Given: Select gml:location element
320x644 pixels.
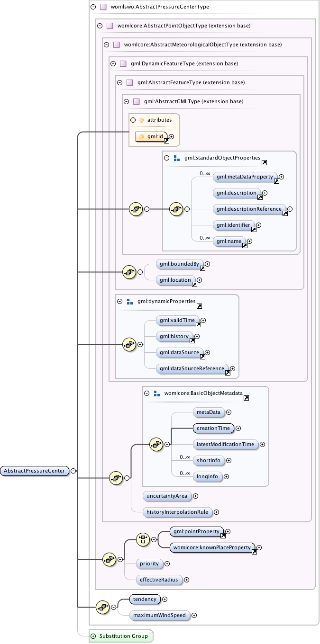Looking at the screenshot, I should click(x=176, y=280).
